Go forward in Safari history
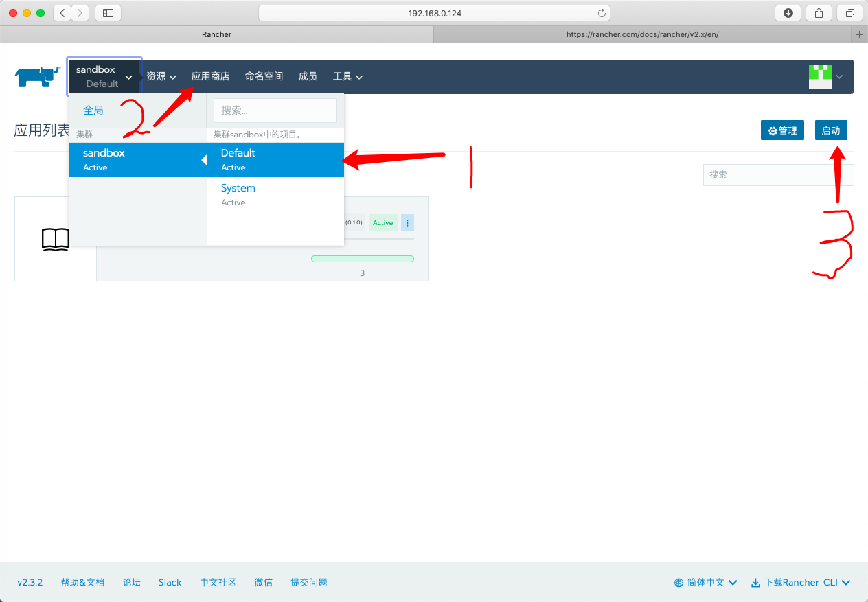This screenshot has height=602, width=868. point(80,13)
